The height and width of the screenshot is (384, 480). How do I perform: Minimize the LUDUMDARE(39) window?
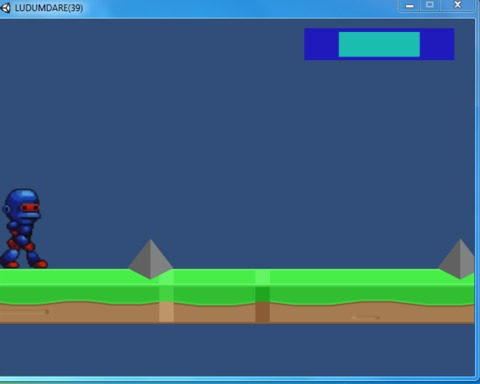tap(410, 6)
